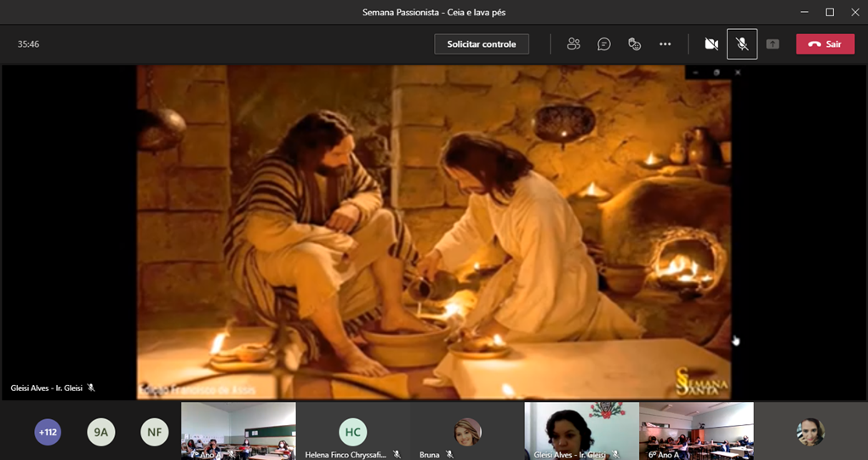Click the muted mic icon beside presenter name
The image size is (868, 460).
pyautogui.click(x=91, y=388)
